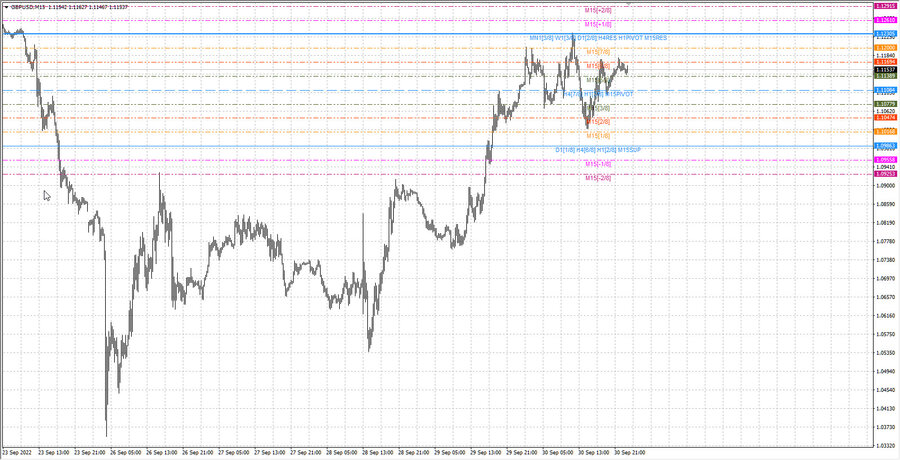Click the olive 1.10779 price tag
Image resolution: width=900 pixels, height=460 pixels.
click(886, 104)
